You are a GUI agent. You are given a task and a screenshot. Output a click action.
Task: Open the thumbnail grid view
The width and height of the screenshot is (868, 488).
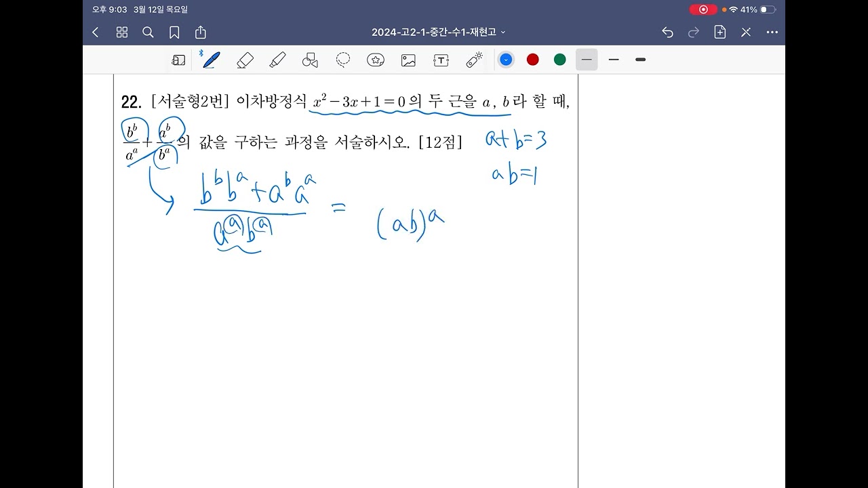[122, 32]
